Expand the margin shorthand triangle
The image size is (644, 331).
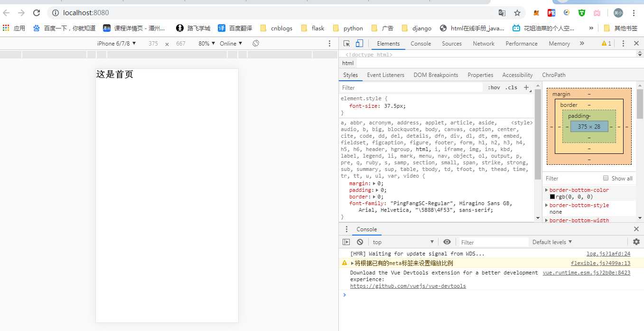pyautogui.click(x=374, y=183)
